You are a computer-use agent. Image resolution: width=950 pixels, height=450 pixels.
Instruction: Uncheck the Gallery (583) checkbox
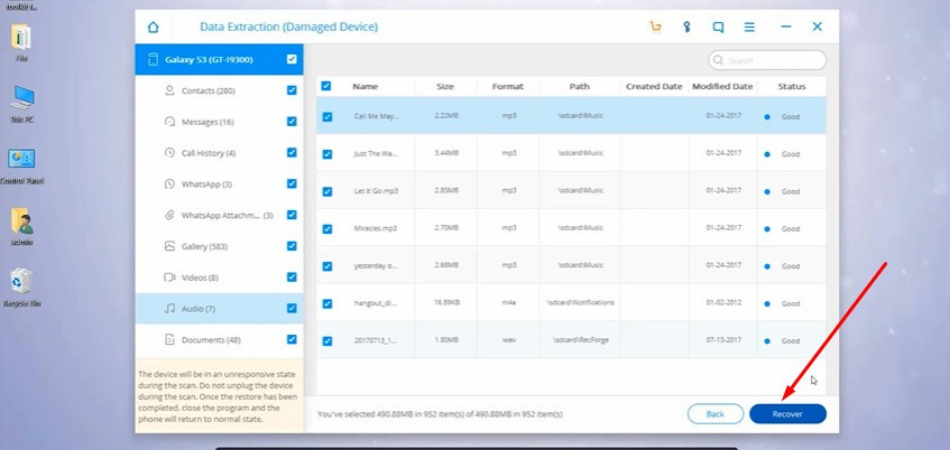coord(292,246)
